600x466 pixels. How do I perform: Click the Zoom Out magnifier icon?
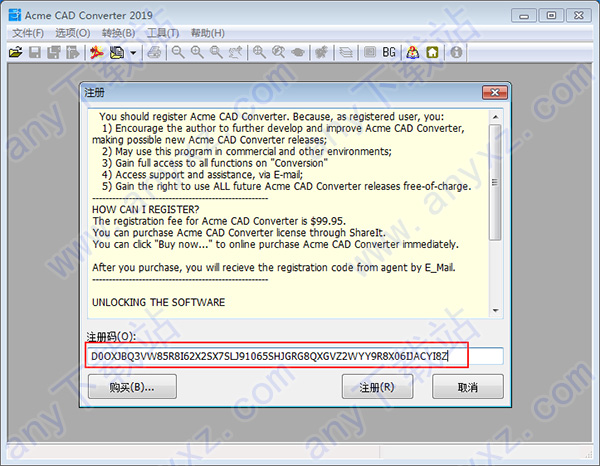178,52
